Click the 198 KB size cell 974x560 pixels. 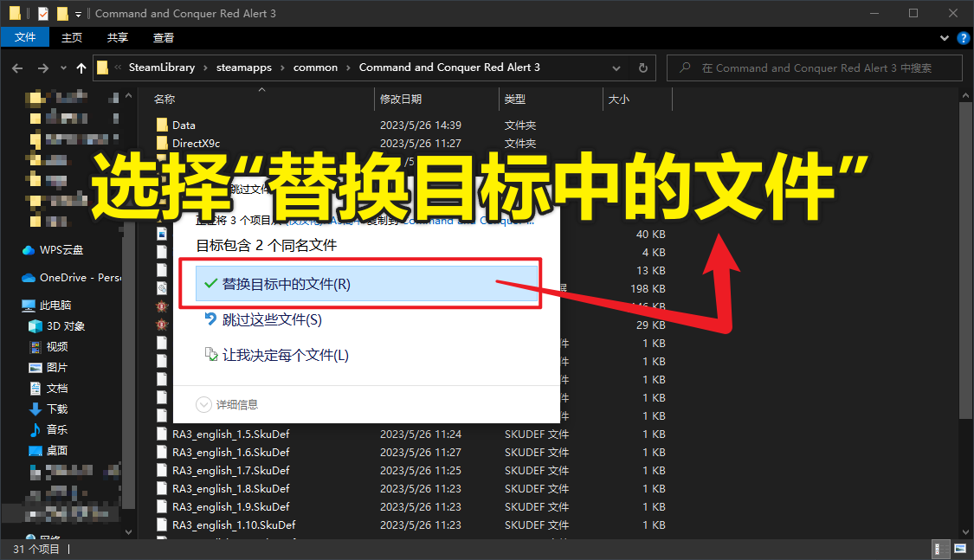pos(648,289)
